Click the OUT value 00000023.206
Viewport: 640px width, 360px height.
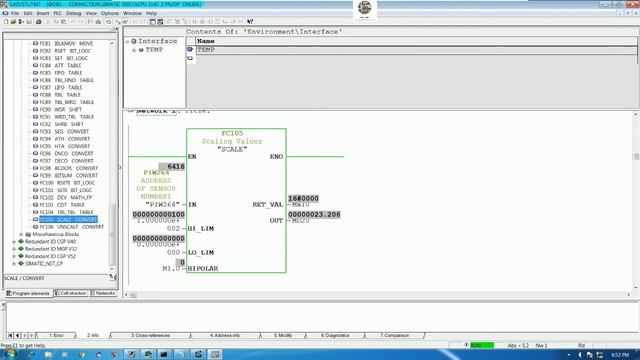click(x=314, y=215)
